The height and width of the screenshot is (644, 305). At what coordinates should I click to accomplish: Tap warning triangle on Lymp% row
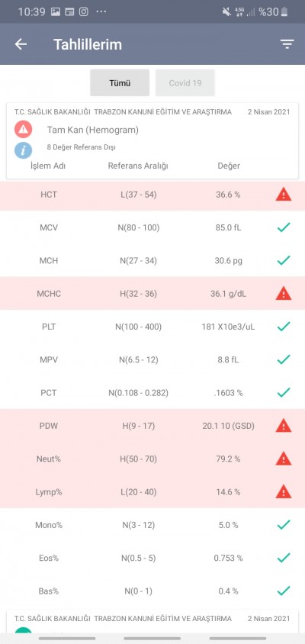tap(283, 491)
